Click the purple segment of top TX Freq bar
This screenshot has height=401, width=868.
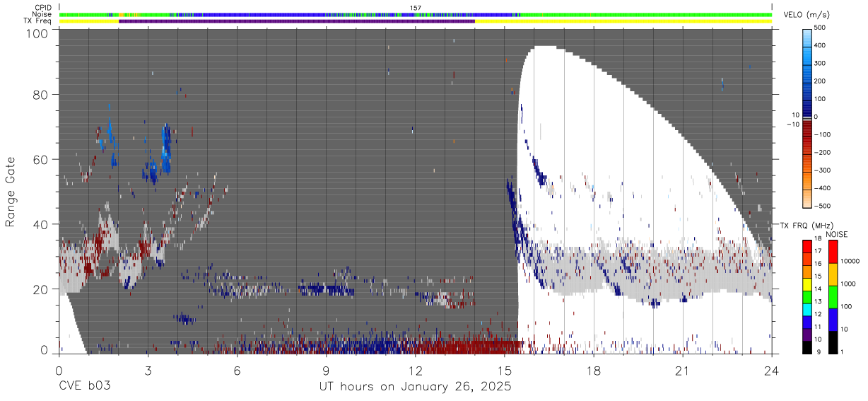click(297, 21)
